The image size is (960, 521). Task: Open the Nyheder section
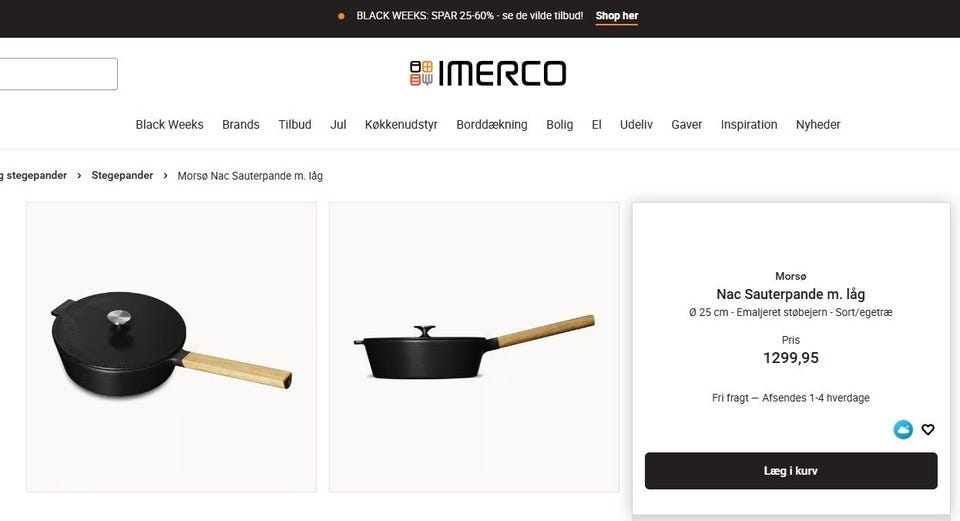(818, 124)
